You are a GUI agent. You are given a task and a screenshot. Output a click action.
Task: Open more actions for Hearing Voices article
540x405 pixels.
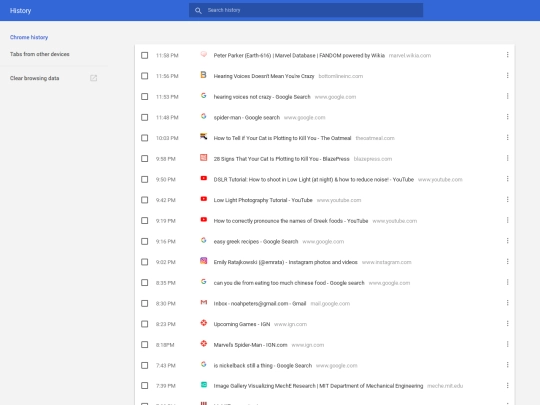(507, 75)
